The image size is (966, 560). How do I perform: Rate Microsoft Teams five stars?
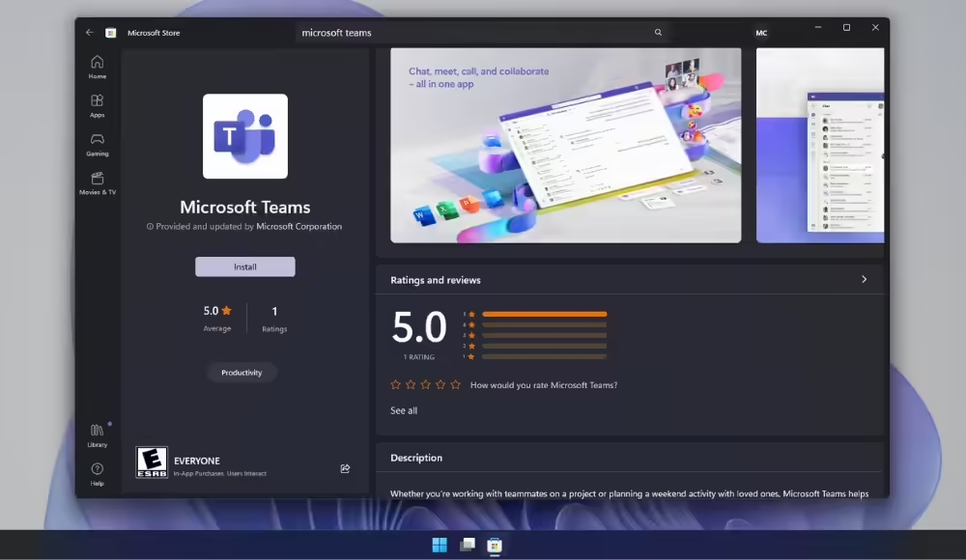coord(454,383)
